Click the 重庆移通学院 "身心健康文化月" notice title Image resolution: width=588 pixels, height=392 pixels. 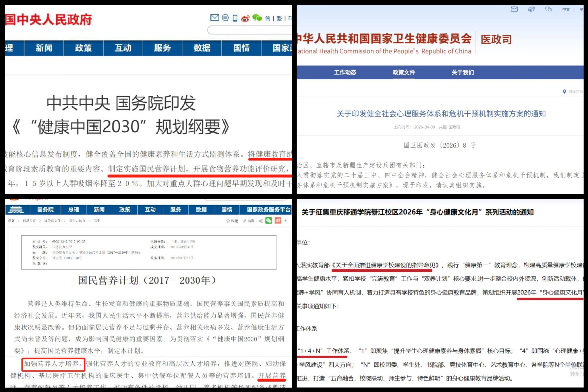click(x=418, y=212)
